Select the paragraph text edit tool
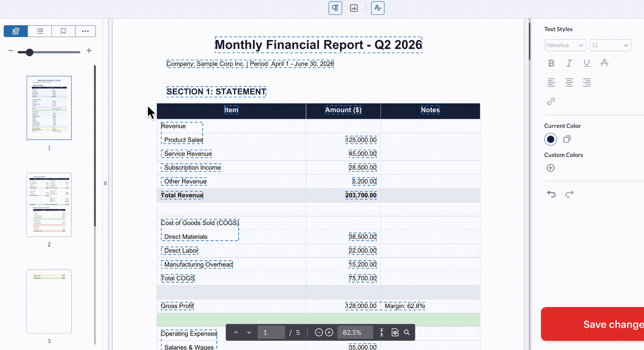Screen dimensions: 644x350 click(x=335, y=8)
